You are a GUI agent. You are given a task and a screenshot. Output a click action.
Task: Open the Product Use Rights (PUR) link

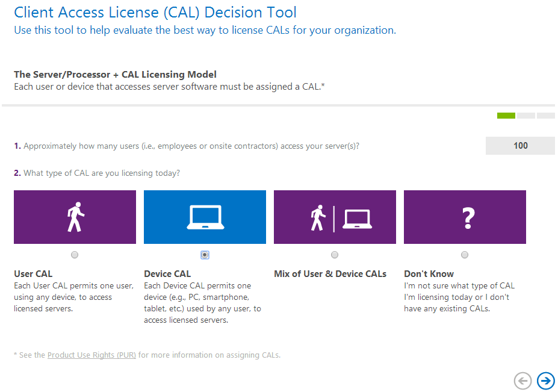click(x=91, y=355)
